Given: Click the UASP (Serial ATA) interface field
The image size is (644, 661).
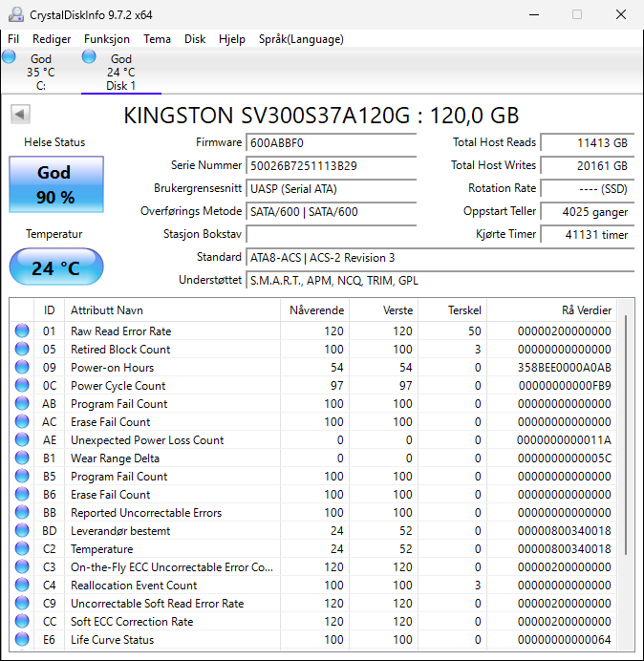Looking at the screenshot, I should pyautogui.click(x=331, y=188).
